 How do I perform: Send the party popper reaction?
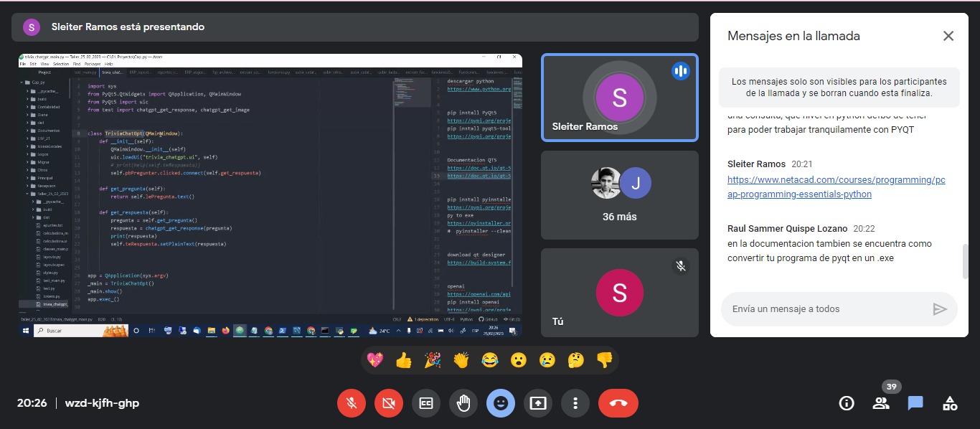(x=433, y=360)
